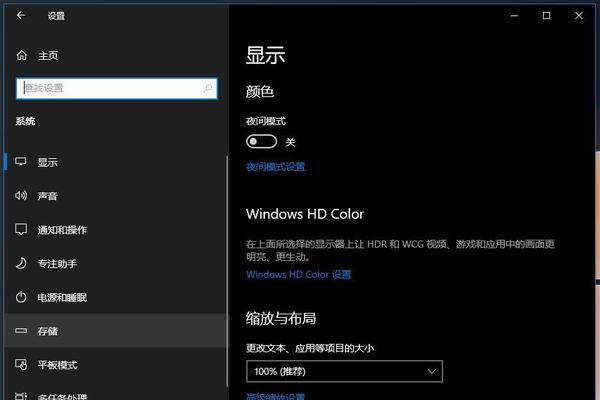
Task: Open the 电源和睡眠 settings page
Action: point(116,297)
